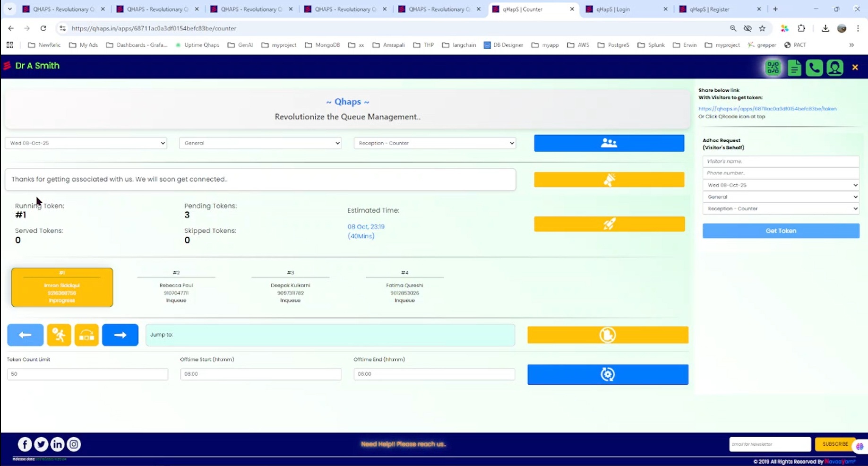The height and width of the screenshot is (466, 868).
Task: Click the right arrow next-token button
Action: pos(120,335)
